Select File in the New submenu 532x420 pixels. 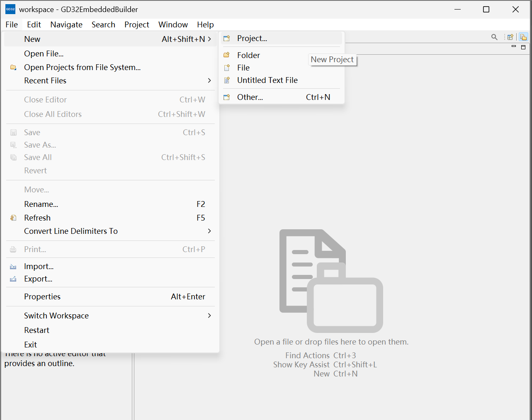282,68
